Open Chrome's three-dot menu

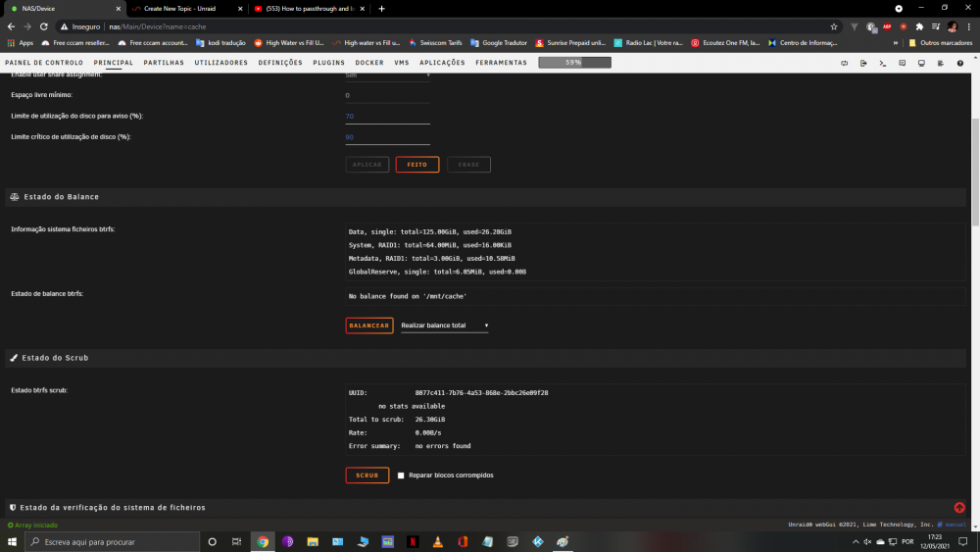tap(969, 26)
